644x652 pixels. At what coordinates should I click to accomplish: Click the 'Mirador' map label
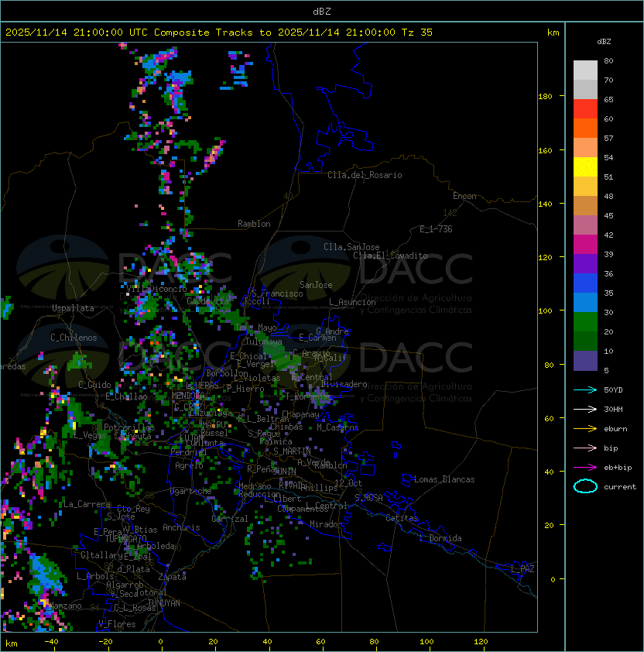coord(327,524)
